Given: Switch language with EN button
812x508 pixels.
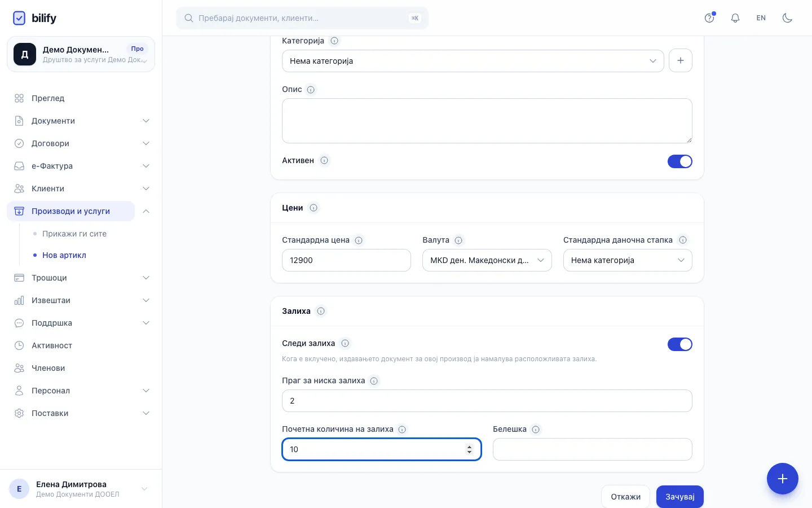Looking at the screenshot, I should (x=761, y=18).
